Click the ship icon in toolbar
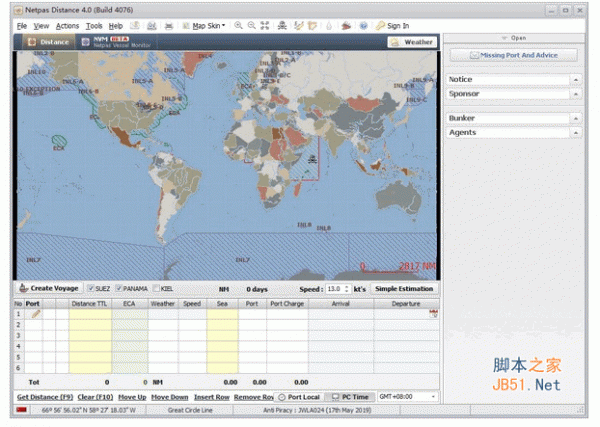 [346, 26]
